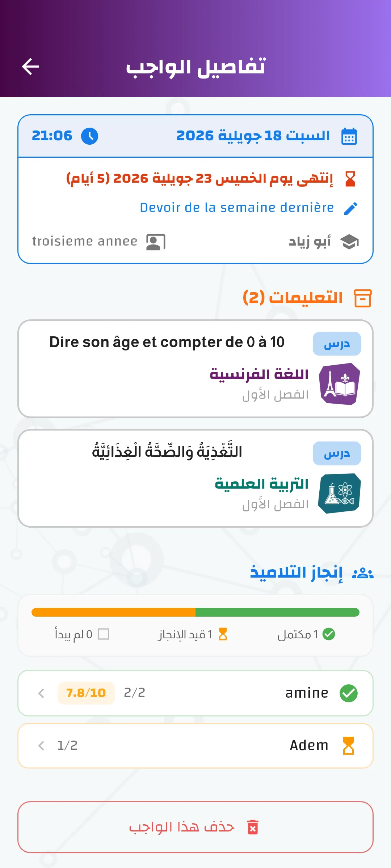Click the calendar icon beside the date
Viewport: 391px width, 868px height.
(349, 136)
